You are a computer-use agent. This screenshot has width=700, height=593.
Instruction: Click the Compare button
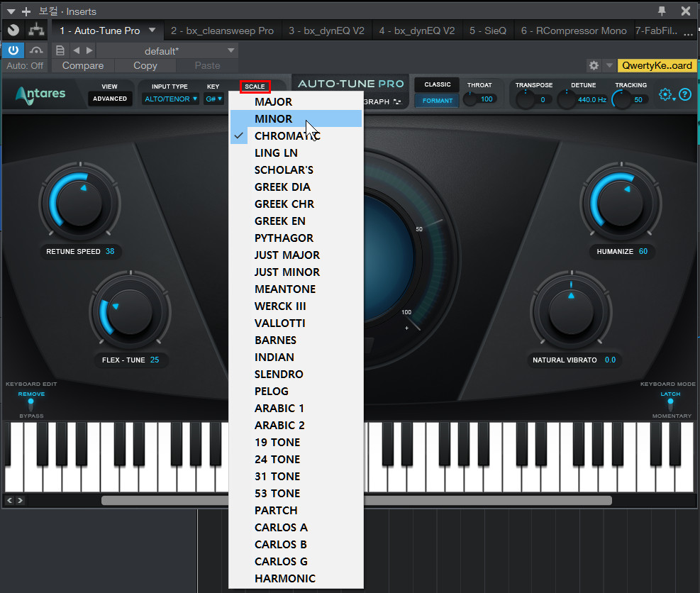(x=82, y=66)
